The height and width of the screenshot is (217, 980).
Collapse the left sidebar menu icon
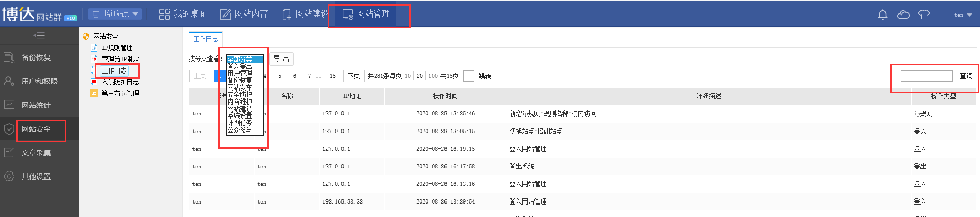pyautogui.click(x=39, y=35)
